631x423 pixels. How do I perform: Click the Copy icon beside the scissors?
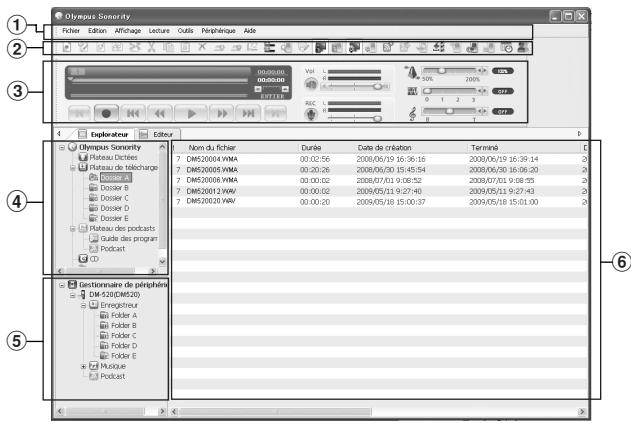(168, 47)
